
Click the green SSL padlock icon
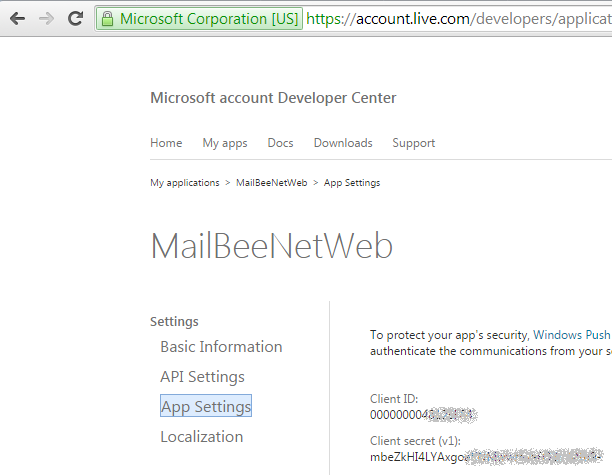[x=107, y=19]
